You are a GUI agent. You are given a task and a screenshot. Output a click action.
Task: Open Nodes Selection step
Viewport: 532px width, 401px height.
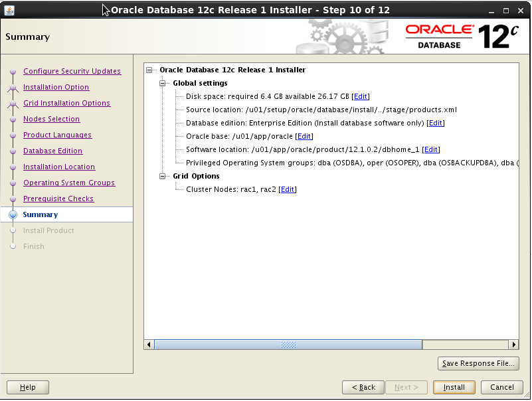pyautogui.click(x=52, y=119)
